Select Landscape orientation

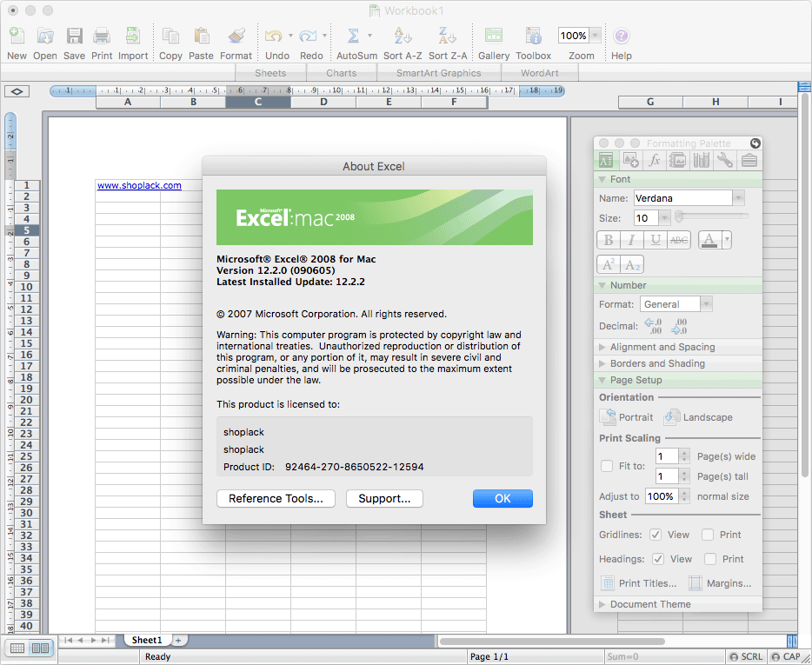click(x=698, y=417)
